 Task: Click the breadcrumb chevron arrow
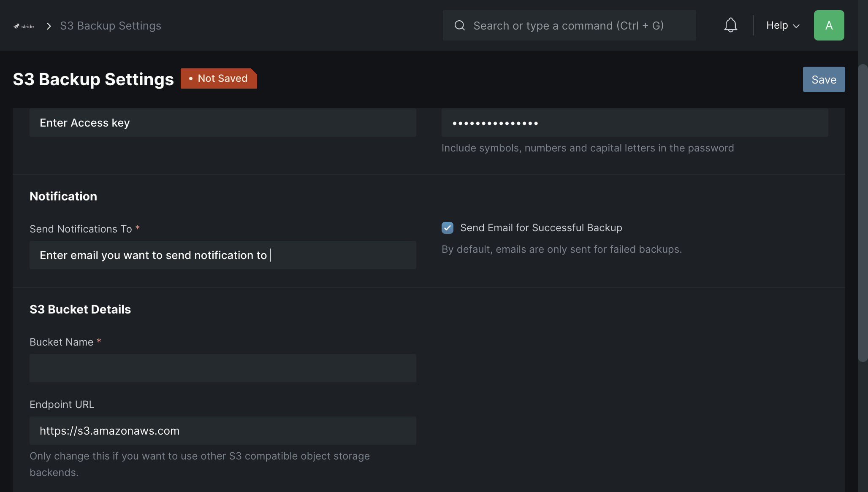pyautogui.click(x=49, y=26)
